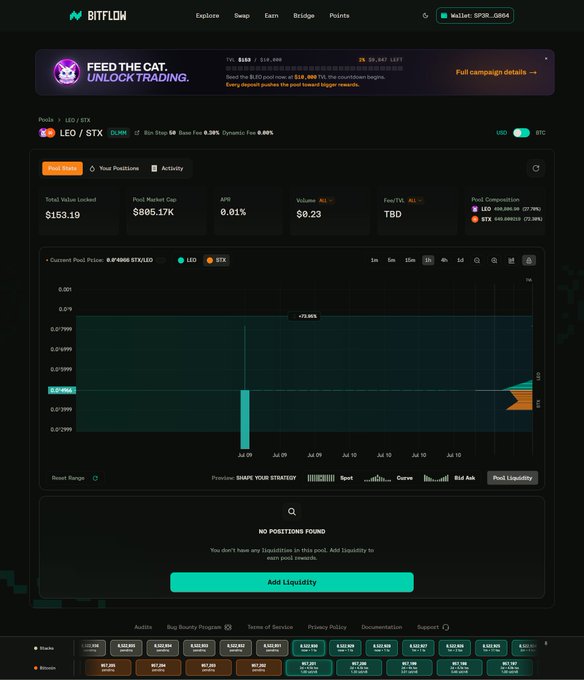The image size is (584, 680).
Task: Select the 5m timeframe
Action: (x=392, y=260)
